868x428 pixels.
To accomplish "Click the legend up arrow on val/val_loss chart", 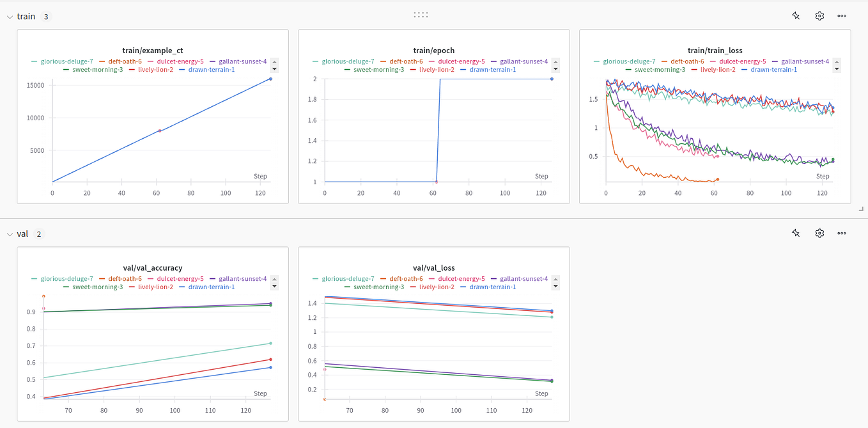I will point(555,278).
